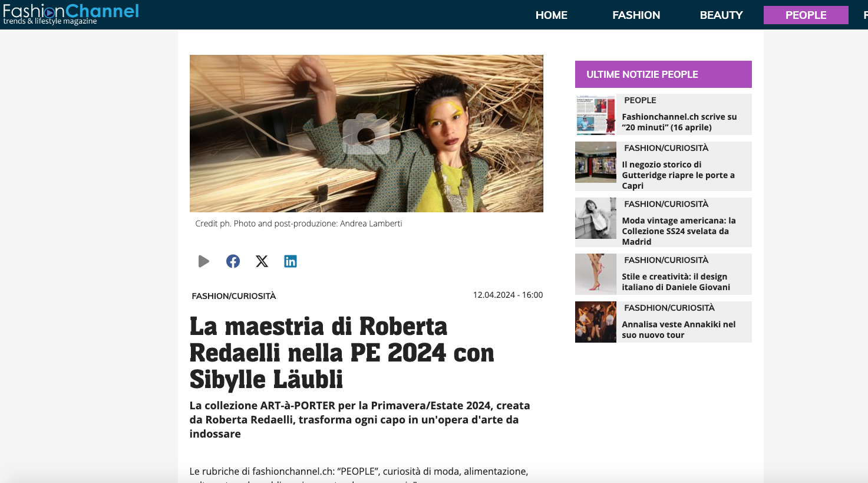Open "Il negozio storico di Gutteridge" article
Screen dimensions: 868x483
[x=678, y=175]
